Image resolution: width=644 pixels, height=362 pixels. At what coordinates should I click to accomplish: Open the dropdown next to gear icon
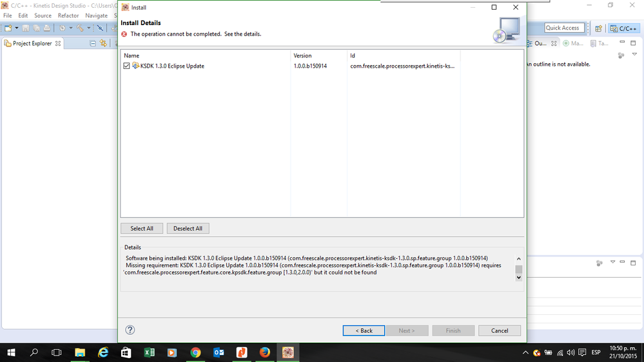tap(71, 28)
